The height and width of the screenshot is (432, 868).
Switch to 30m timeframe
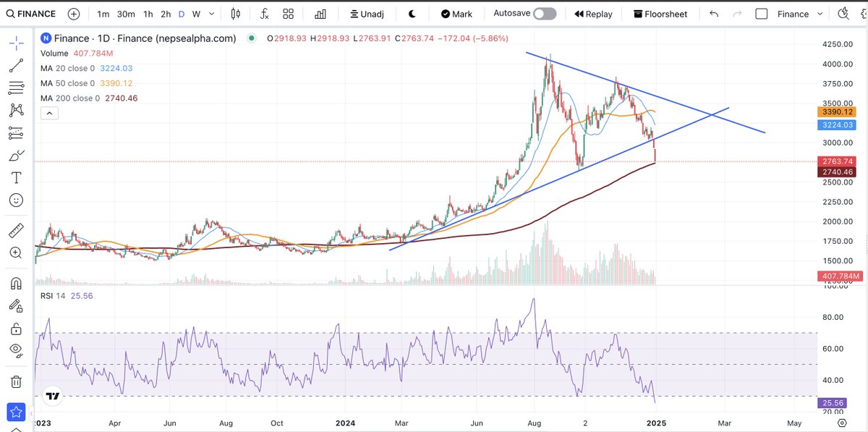126,14
